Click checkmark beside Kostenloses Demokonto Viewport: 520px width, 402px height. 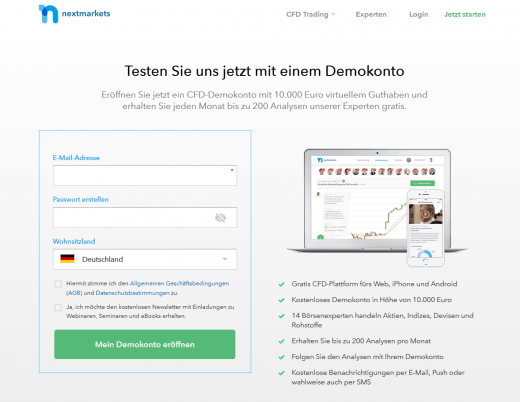(282, 300)
